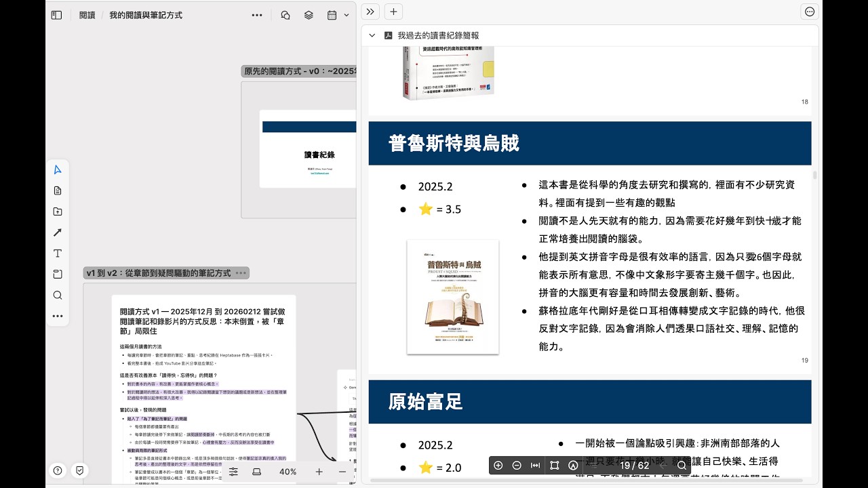This screenshot has width=868, height=488.
Task: Select the pointer selection tool
Action: pyautogui.click(x=58, y=169)
